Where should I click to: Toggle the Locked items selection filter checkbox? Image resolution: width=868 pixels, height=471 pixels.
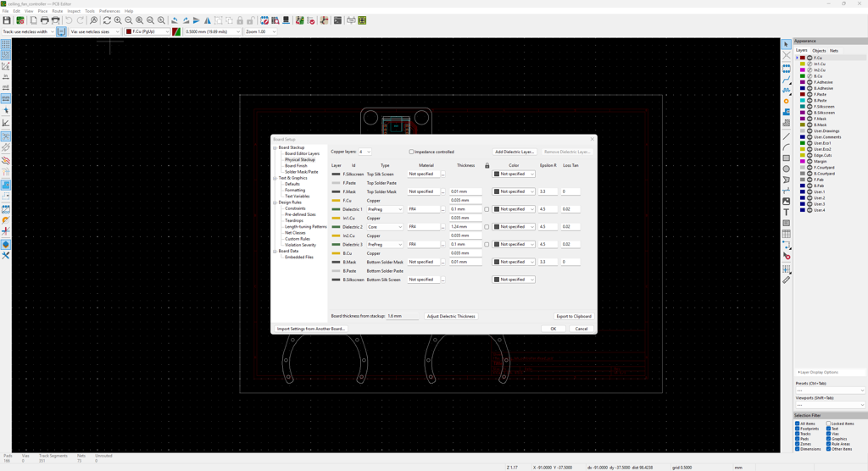click(829, 424)
